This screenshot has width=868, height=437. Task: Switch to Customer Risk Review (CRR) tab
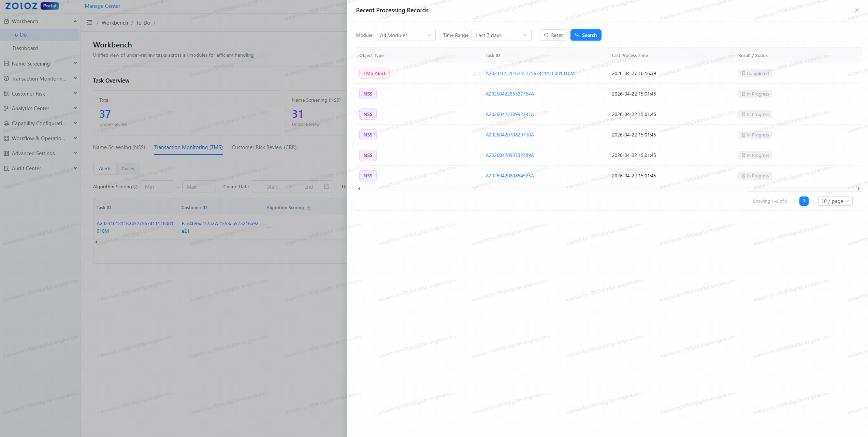click(264, 147)
